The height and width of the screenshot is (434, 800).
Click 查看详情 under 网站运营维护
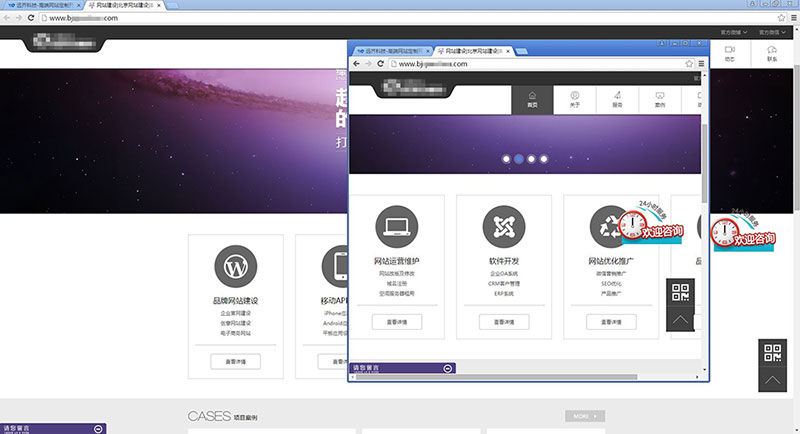pyautogui.click(x=396, y=322)
